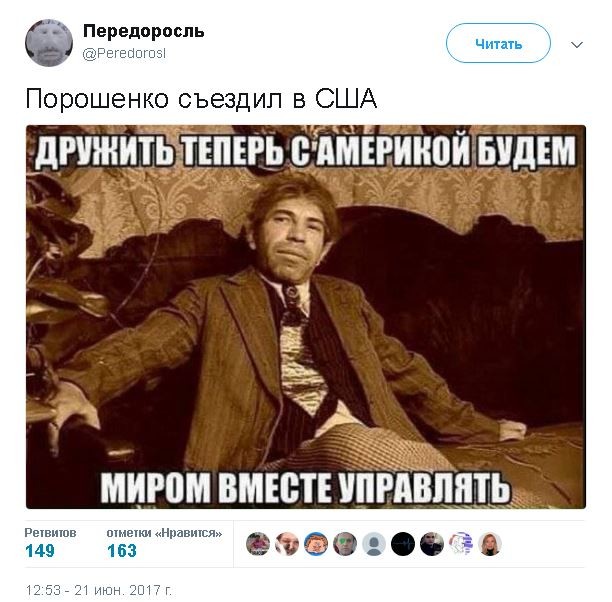Viewport: 612px width, 602px height.
Task: Expand the tweet options chevron menu
Action: [576, 45]
